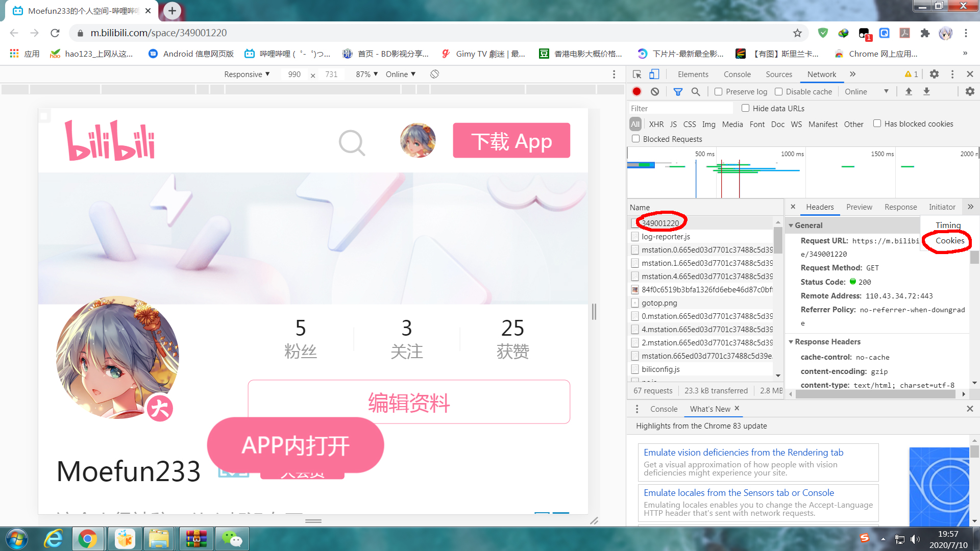Show more bookmarks chevron

click(965, 54)
